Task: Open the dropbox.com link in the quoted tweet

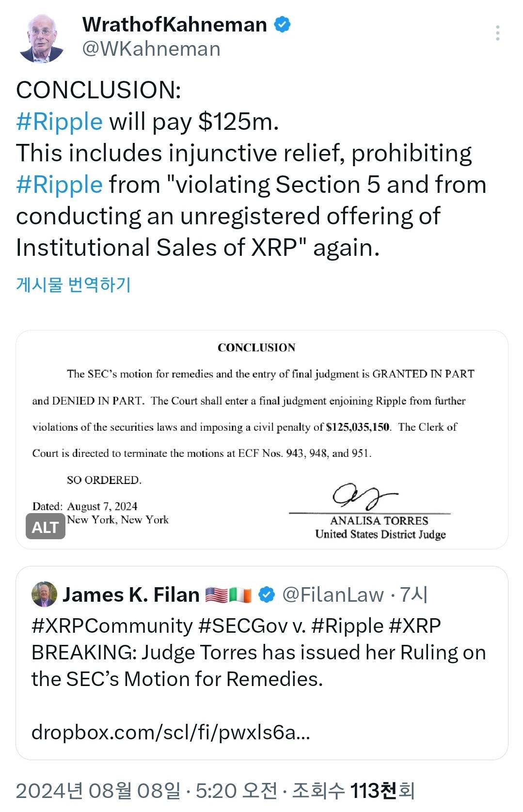Action: pos(171,732)
